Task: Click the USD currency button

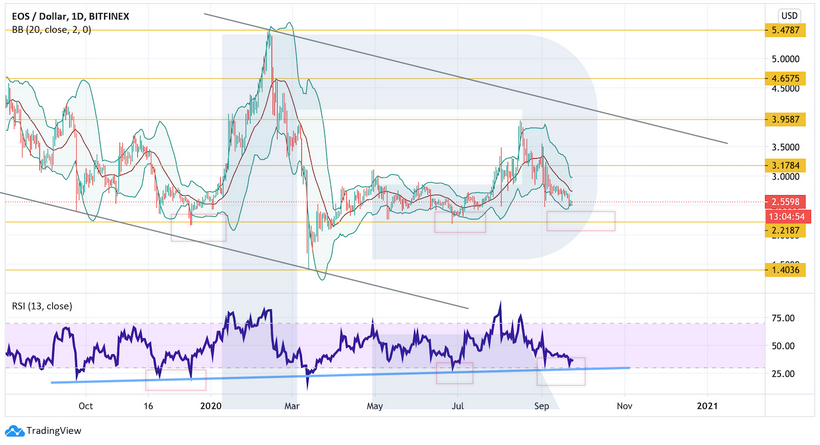Action: tap(789, 16)
